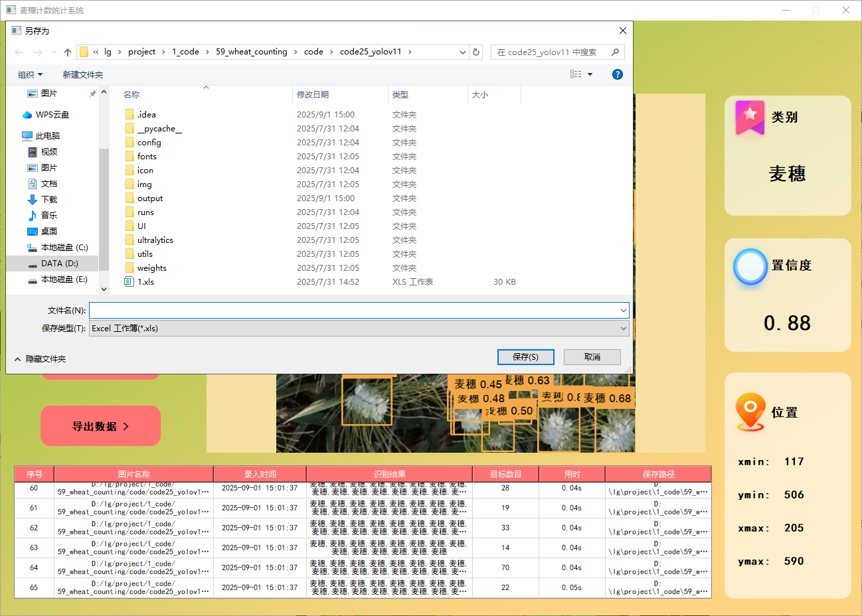The image size is (862, 616).
Task: Click the 取消 button
Action: point(592,357)
